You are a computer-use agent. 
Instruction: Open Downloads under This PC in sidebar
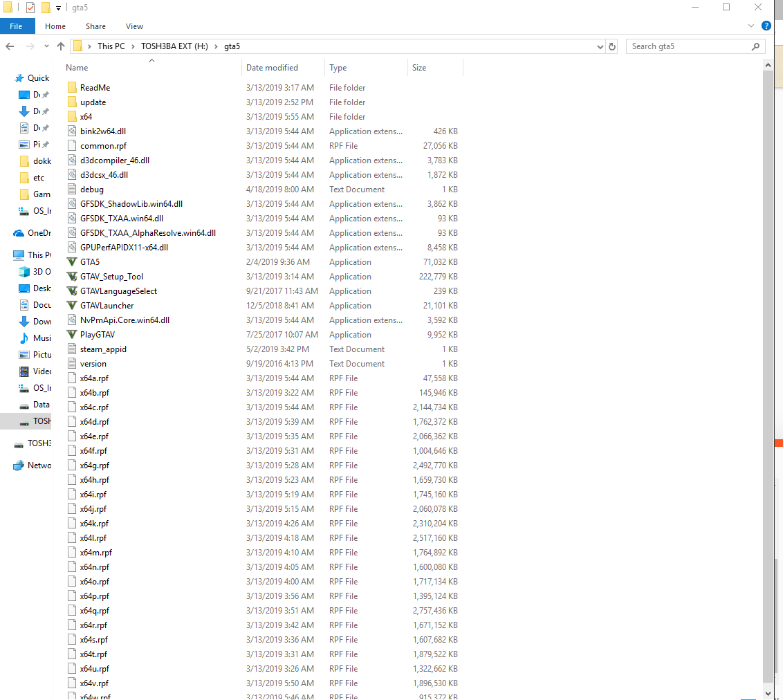[35, 322]
